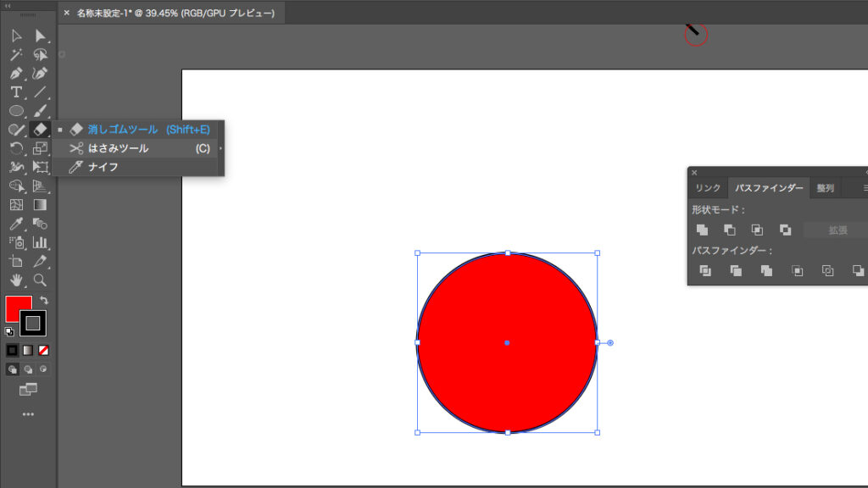The width and height of the screenshot is (868, 488).
Task: Select the Width tool
Action: coord(16,167)
